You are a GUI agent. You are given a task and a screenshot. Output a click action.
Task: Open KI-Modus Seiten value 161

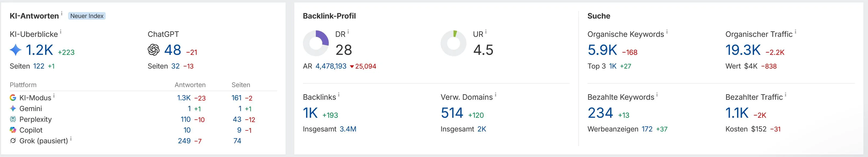(237, 98)
